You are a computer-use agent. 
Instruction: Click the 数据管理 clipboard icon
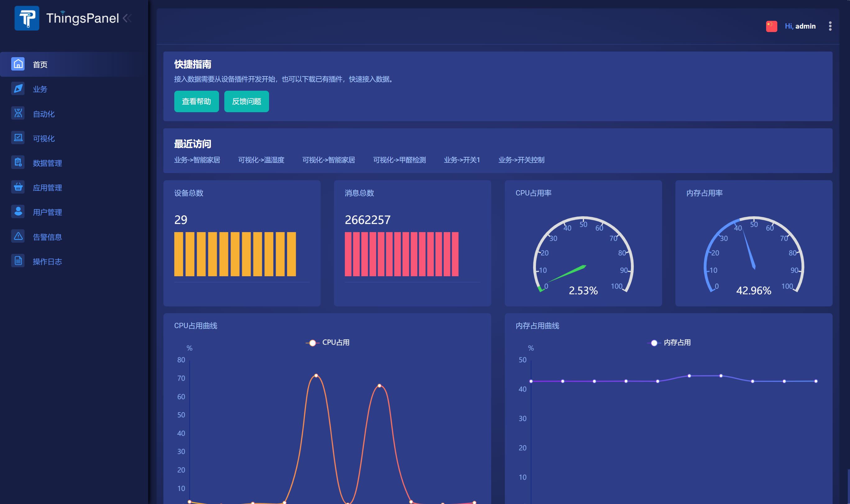[18, 162]
